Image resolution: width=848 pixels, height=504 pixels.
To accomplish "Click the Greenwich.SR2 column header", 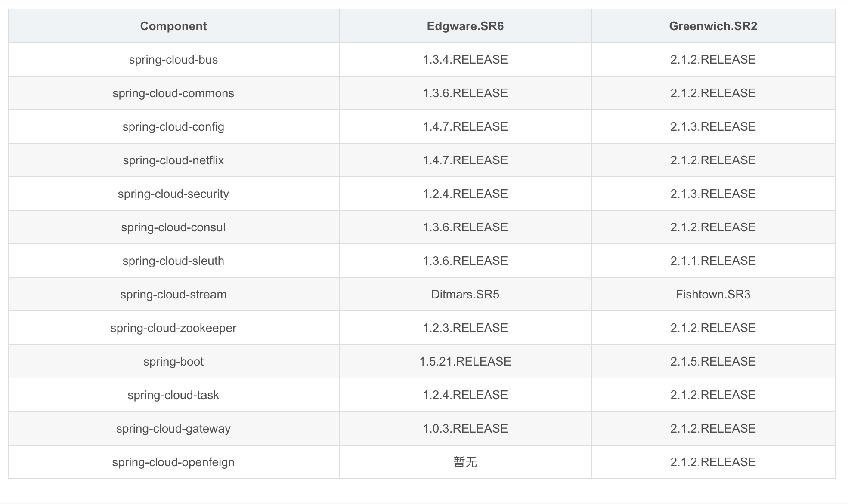I will (x=713, y=26).
